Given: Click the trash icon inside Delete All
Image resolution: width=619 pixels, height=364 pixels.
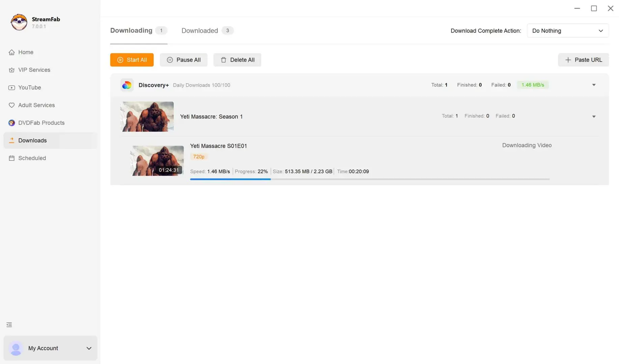Looking at the screenshot, I should point(223,60).
